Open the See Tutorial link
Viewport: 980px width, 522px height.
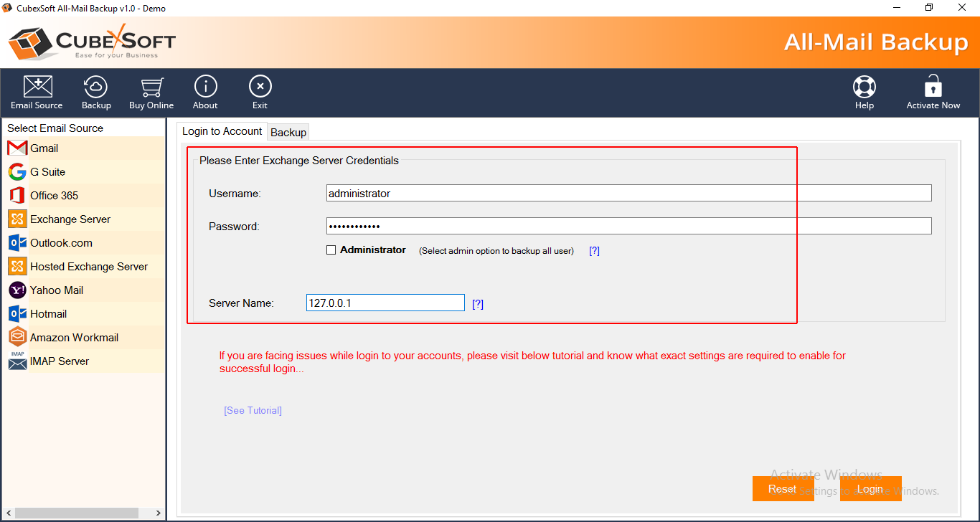click(253, 410)
